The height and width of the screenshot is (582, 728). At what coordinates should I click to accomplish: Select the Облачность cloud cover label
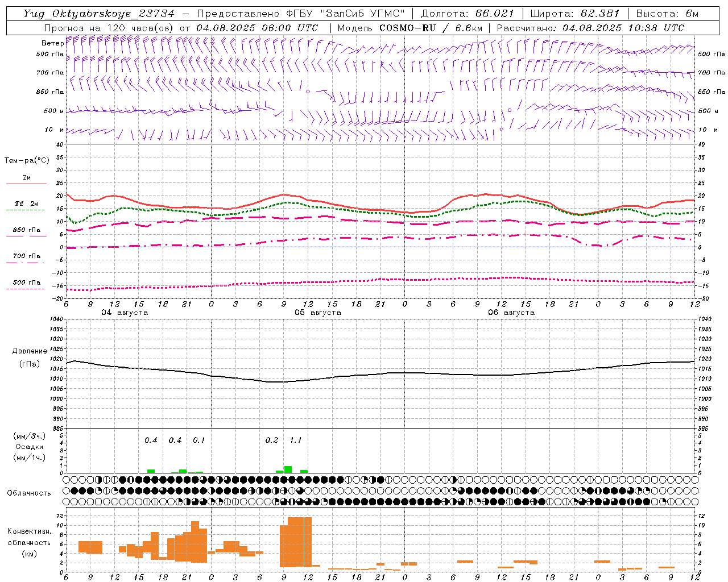pos(29,493)
